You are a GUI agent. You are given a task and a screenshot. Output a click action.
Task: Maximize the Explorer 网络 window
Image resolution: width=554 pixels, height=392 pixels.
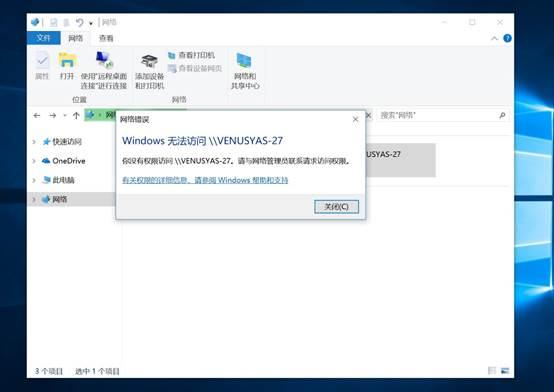tap(472, 22)
